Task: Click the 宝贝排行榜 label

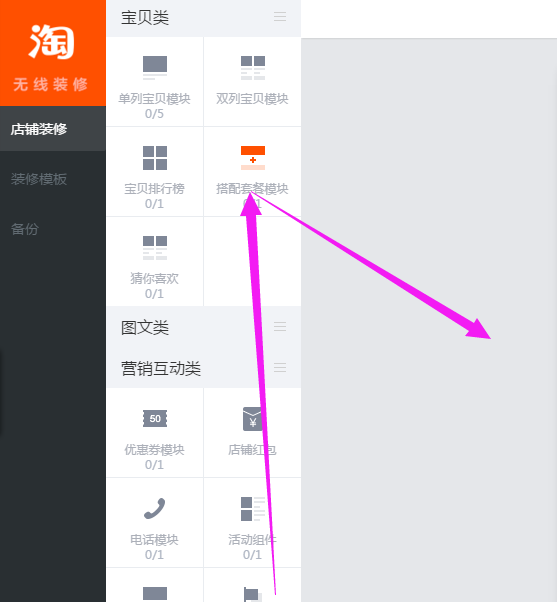Action: click(x=154, y=189)
